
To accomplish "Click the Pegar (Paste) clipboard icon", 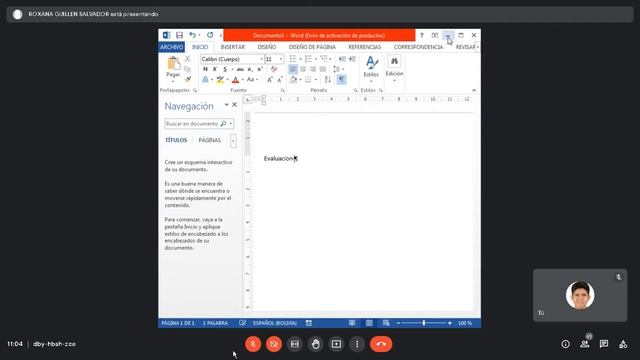I will tap(173, 63).
